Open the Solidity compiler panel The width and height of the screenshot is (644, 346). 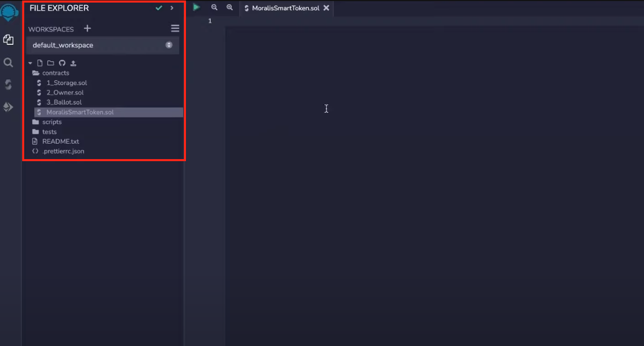pos(8,84)
